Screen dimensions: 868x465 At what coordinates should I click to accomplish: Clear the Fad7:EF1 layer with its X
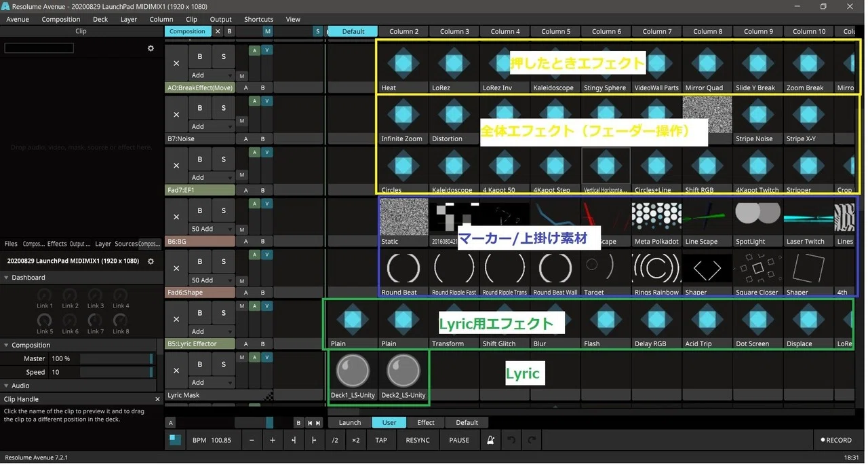point(176,165)
